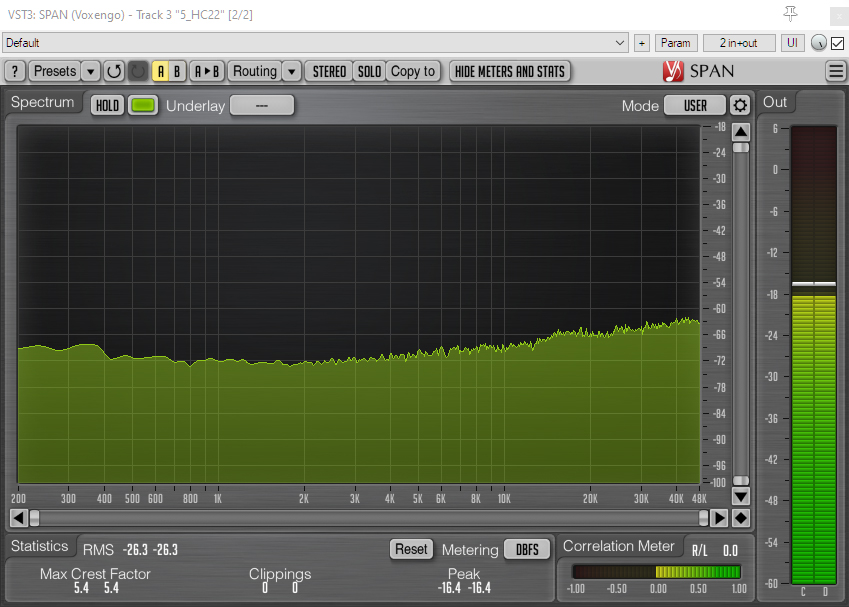Click the diamond zoom reset icon
Viewport: 849px width, 607px height.
tap(740, 518)
